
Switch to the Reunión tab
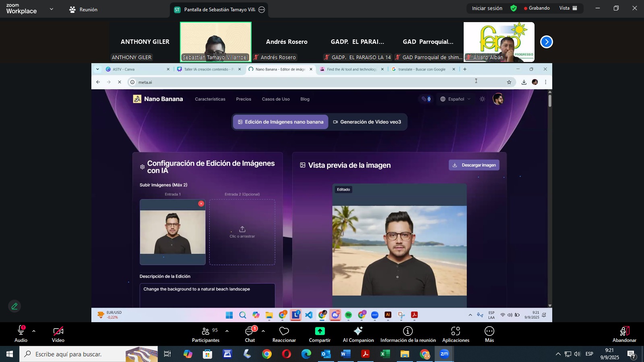pyautogui.click(x=83, y=9)
